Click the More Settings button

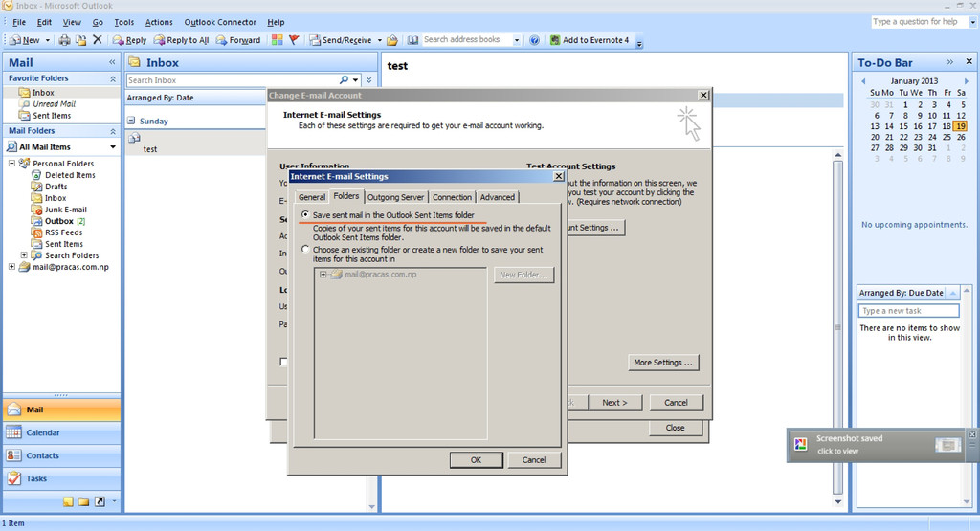pyautogui.click(x=663, y=363)
